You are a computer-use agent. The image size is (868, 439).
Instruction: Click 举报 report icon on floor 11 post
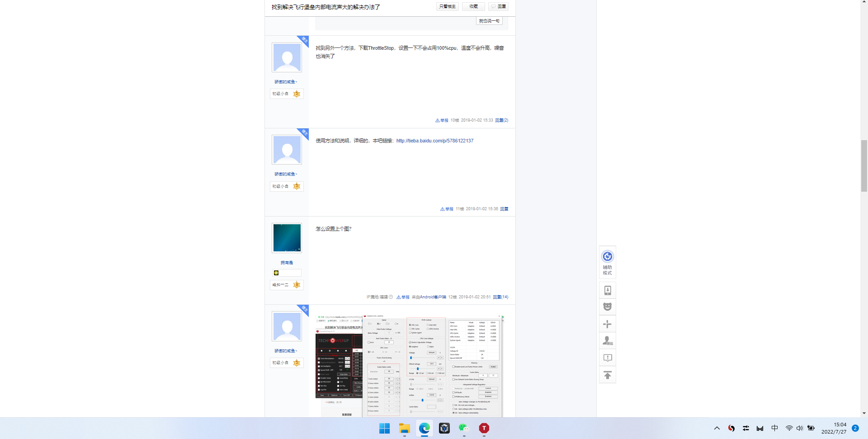click(x=447, y=209)
